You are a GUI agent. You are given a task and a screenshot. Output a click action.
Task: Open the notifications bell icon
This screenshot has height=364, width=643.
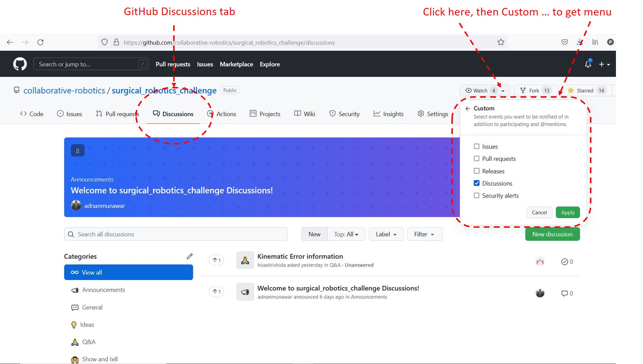pyautogui.click(x=588, y=64)
